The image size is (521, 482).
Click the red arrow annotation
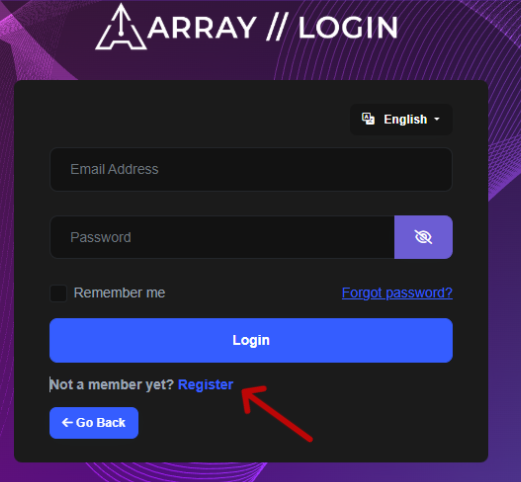pos(277,413)
